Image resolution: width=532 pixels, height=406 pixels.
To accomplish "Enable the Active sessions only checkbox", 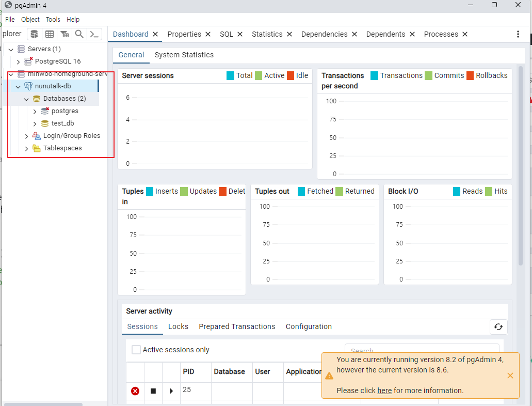I will [136, 350].
